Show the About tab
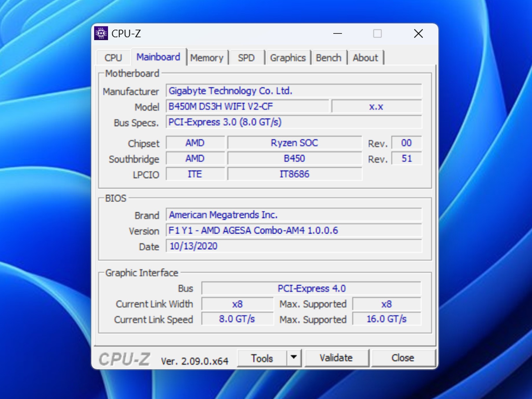 click(365, 58)
